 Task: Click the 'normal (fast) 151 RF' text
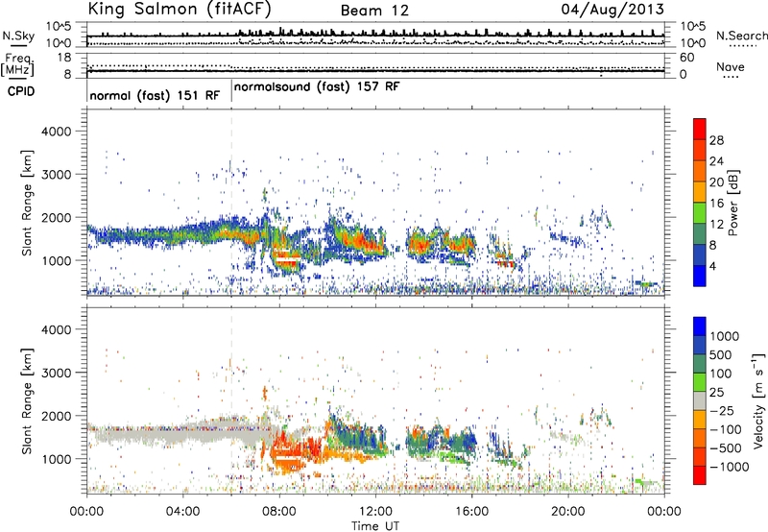155,95
